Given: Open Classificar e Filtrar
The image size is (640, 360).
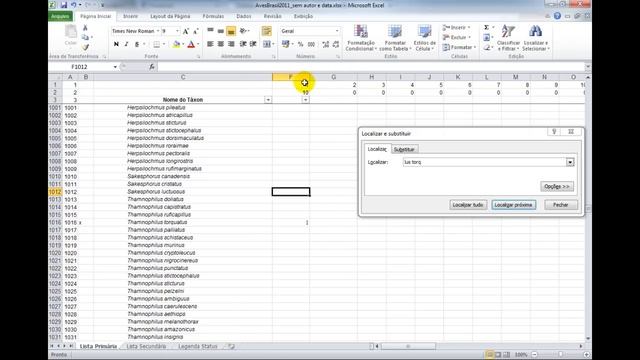Looking at the screenshot, I should point(508,38).
